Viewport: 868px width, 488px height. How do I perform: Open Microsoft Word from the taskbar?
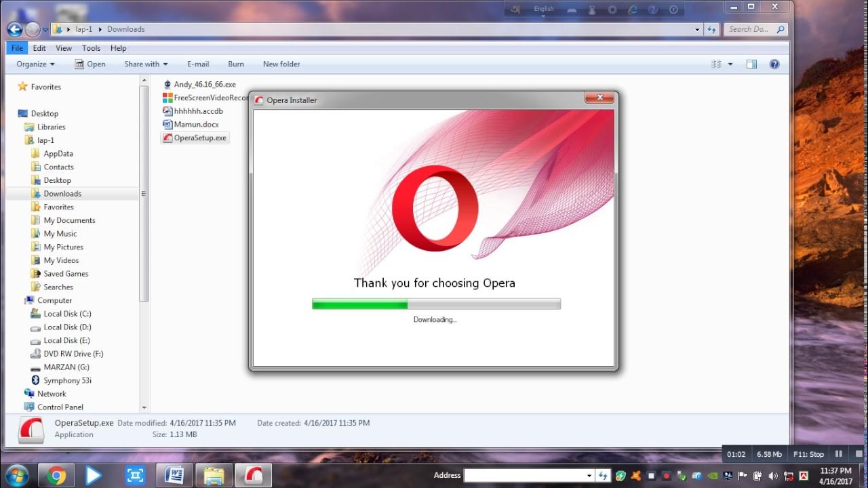point(174,476)
